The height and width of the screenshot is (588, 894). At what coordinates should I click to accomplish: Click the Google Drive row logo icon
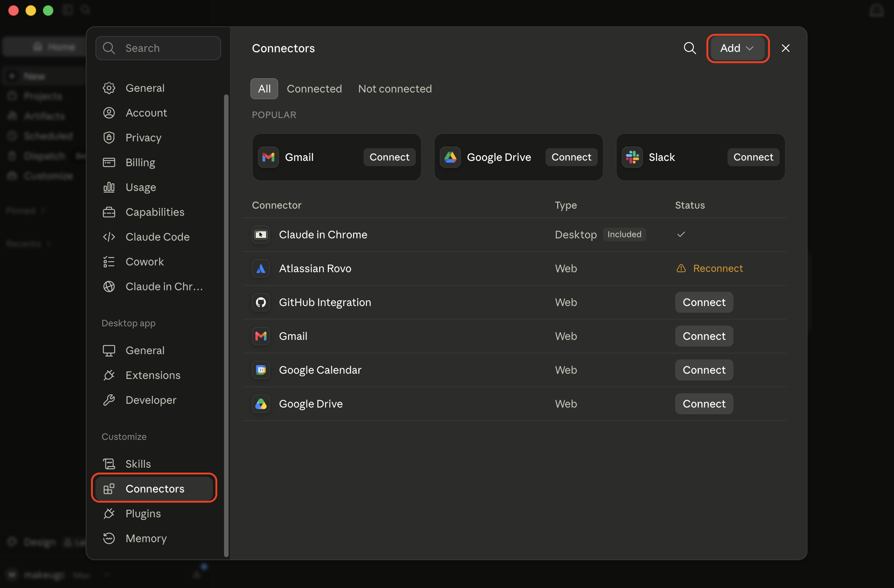pos(261,404)
